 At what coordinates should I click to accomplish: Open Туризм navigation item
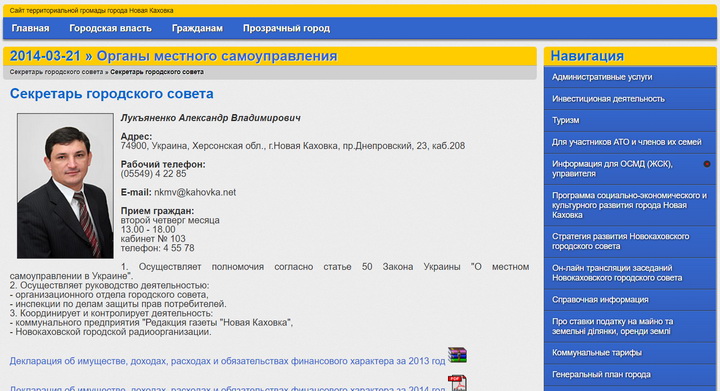pos(630,120)
